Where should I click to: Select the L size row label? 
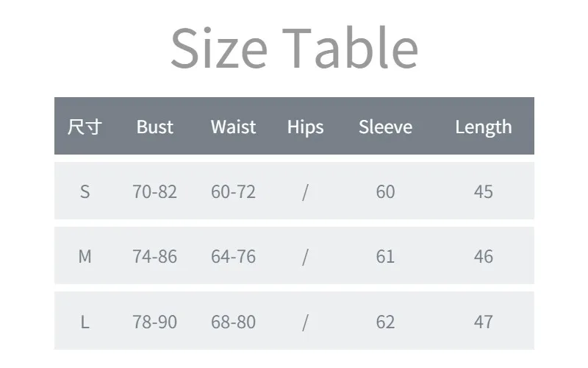(85, 322)
